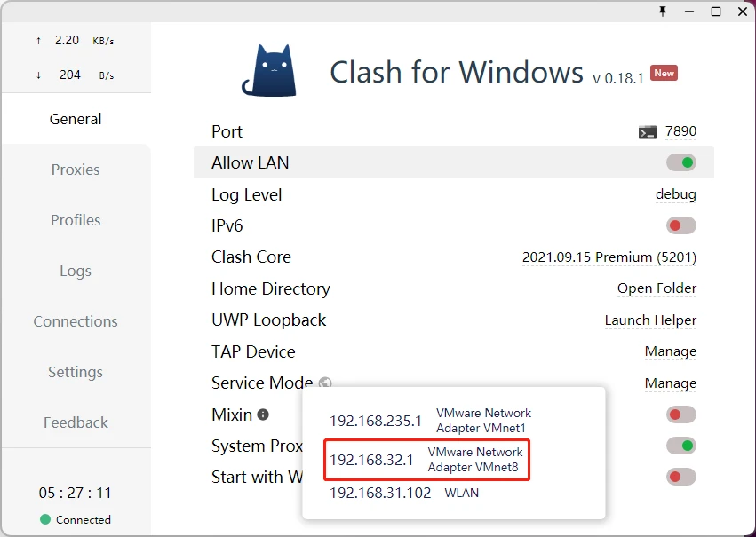
Task: Click the globe icon next to Service Mode
Action: pos(325,383)
